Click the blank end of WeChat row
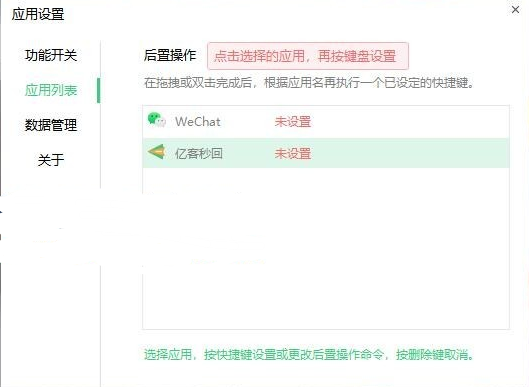Screen dimensions: 529x387 [x=410, y=122]
